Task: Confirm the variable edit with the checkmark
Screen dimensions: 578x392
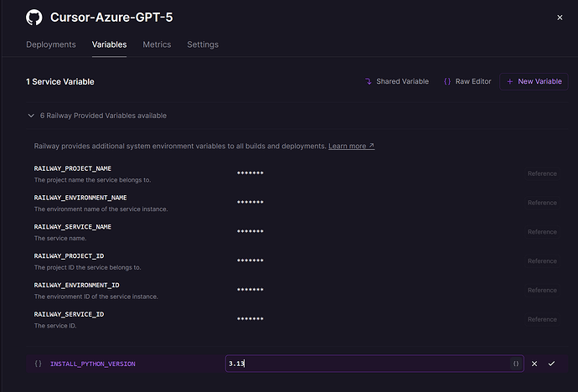Action: 551,364
